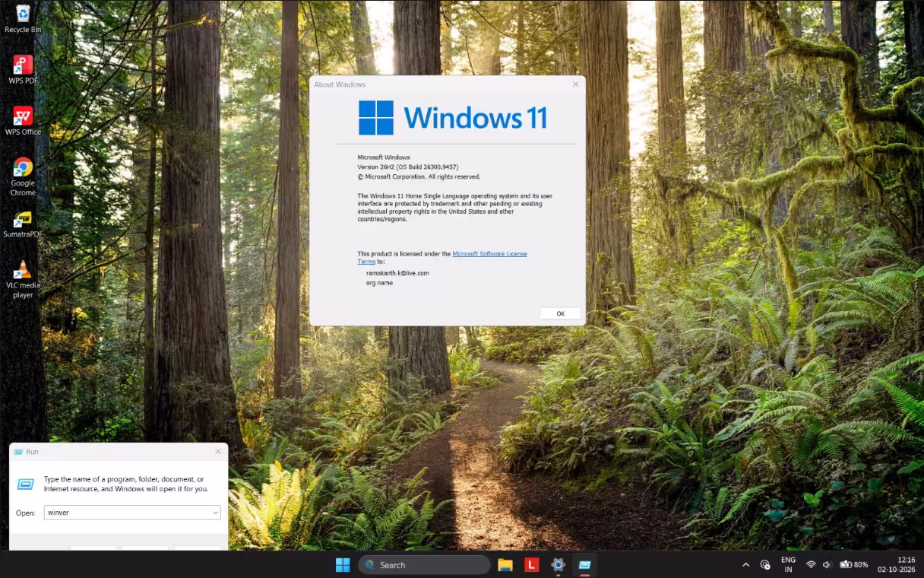Select the SumatraPDF desktop shortcut
Screen dimensions: 924x578
point(23,224)
